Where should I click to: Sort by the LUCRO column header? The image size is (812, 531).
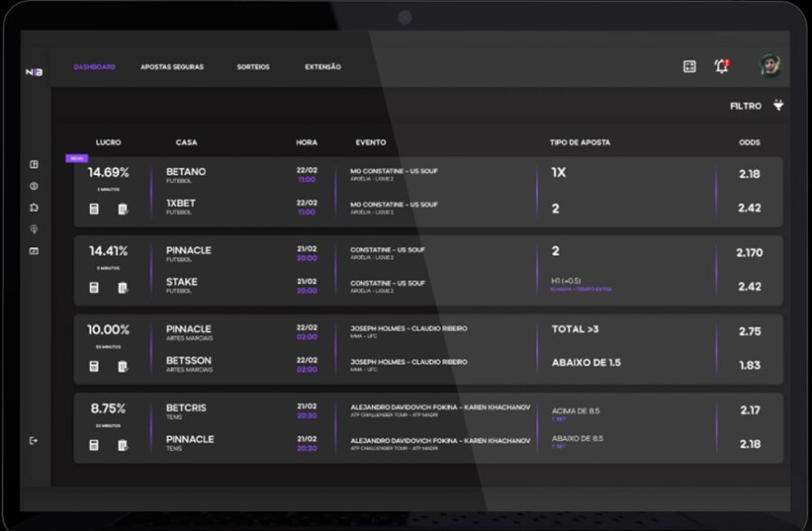108,142
